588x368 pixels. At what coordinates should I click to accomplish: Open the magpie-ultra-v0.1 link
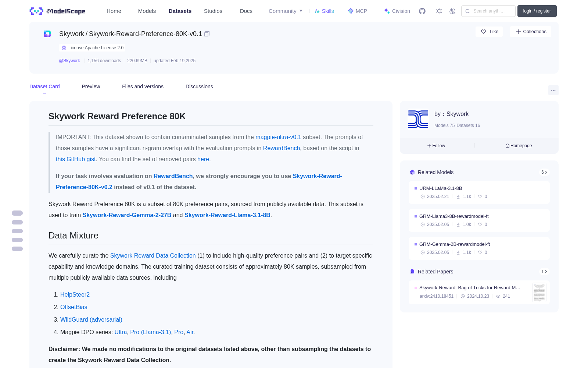(278, 137)
